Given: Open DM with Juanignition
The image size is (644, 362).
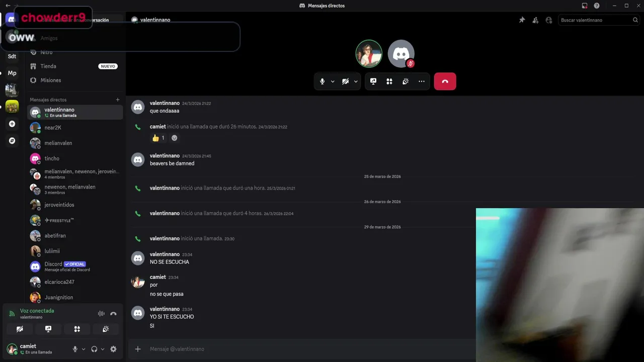Looking at the screenshot, I should pos(75,297).
